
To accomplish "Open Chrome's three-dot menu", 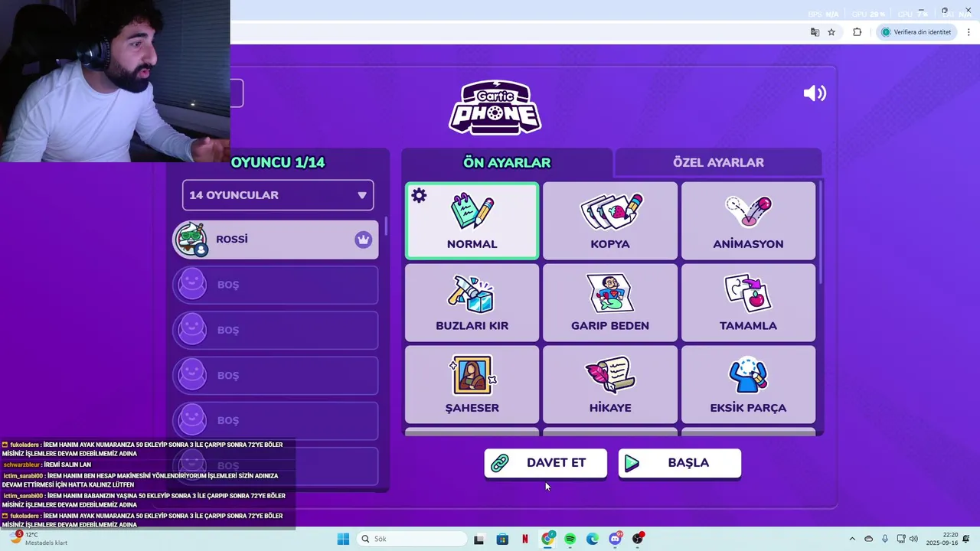I will 969,32.
